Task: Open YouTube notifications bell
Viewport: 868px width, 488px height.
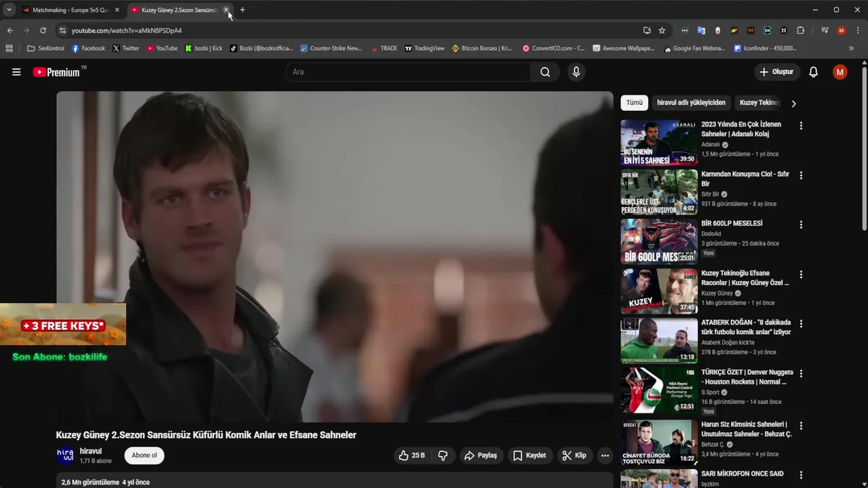Action: (x=813, y=72)
